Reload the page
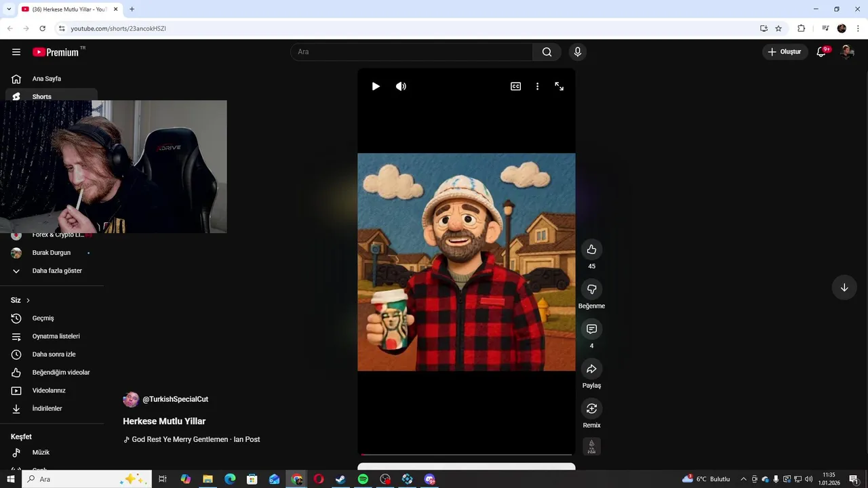This screenshot has height=488, width=868. pyautogui.click(x=42, y=28)
